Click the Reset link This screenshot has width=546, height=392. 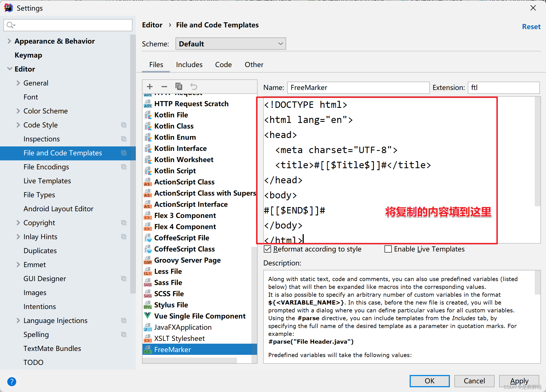click(x=531, y=26)
